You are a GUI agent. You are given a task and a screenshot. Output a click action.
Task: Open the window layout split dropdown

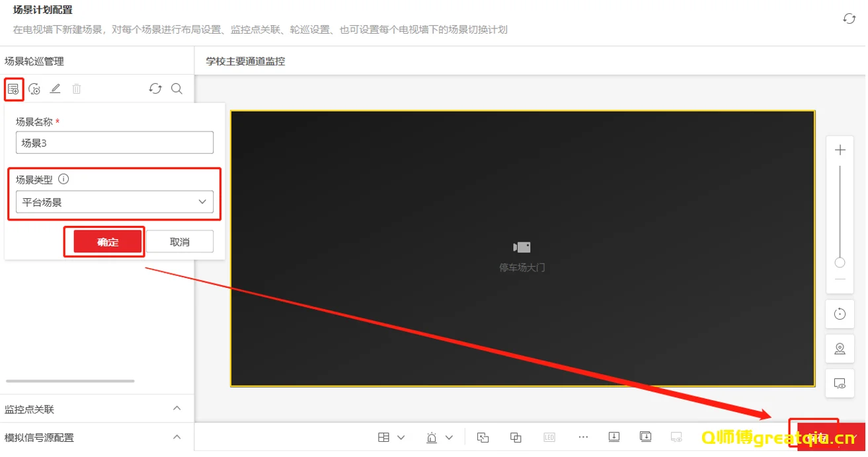(x=391, y=437)
